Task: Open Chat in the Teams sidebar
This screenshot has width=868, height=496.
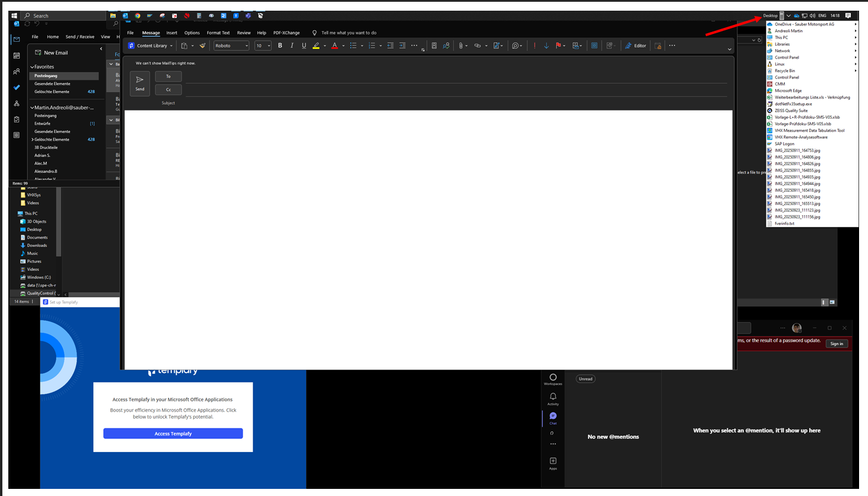Action: pyautogui.click(x=553, y=418)
